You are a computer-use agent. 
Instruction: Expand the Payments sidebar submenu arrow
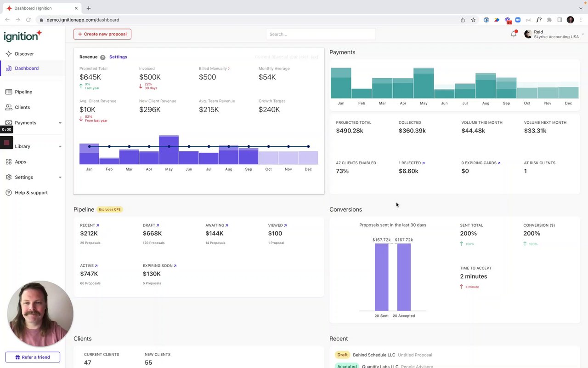[x=60, y=123]
